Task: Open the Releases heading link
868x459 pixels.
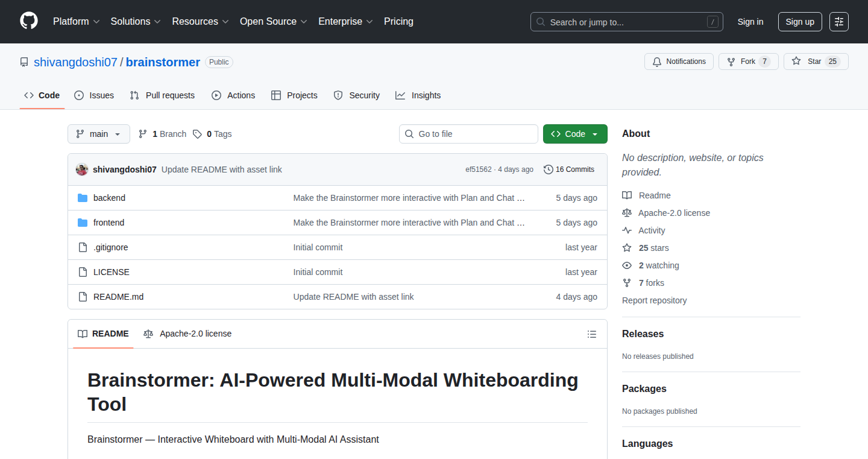Action: [x=643, y=334]
